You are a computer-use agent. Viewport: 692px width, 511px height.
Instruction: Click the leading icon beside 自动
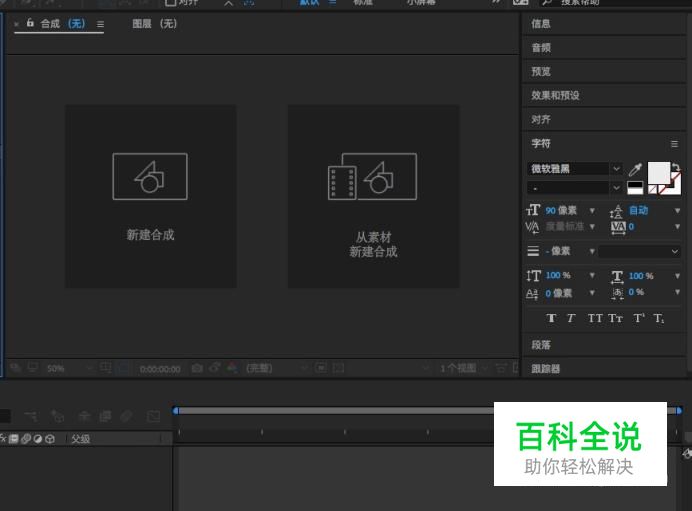616,211
